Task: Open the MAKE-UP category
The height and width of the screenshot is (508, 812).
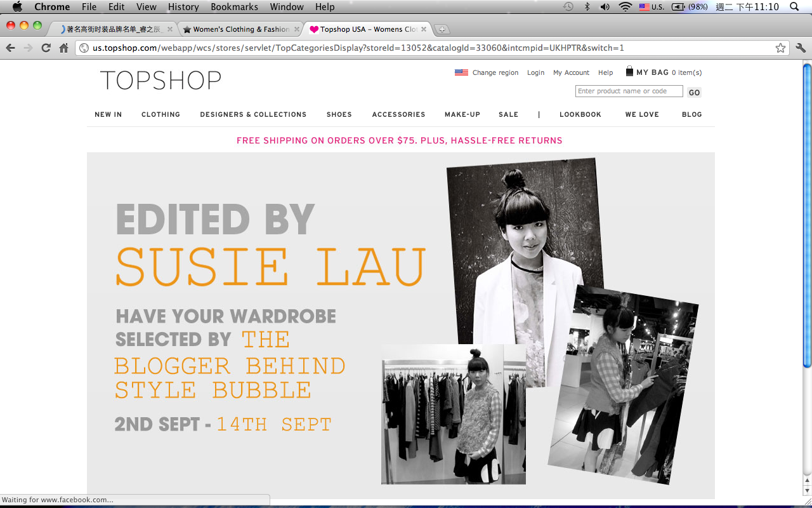Action: click(x=462, y=114)
